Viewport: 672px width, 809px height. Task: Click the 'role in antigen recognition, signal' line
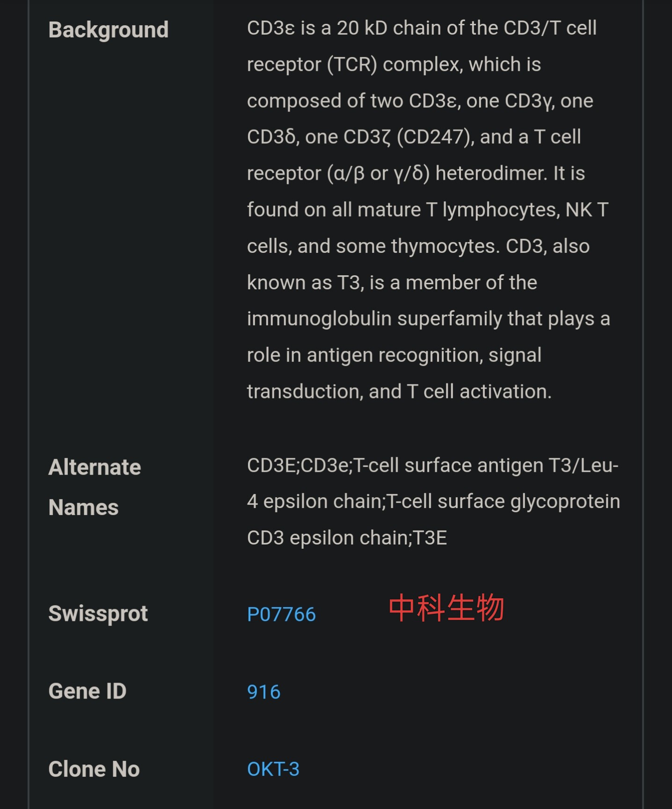point(394,355)
